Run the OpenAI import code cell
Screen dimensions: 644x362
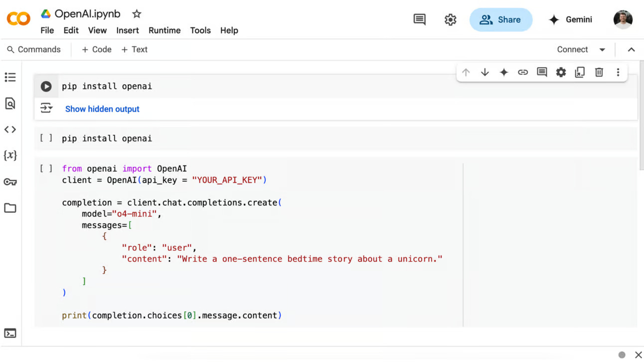pyautogui.click(x=46, y=169)
